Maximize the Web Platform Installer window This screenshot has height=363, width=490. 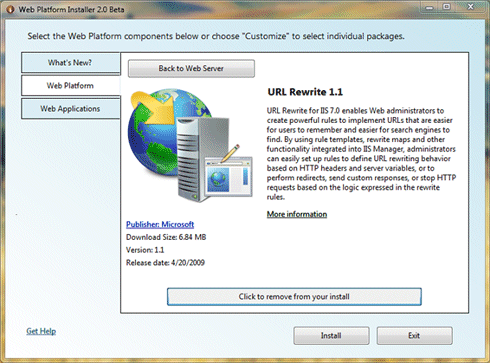(447, 7)
